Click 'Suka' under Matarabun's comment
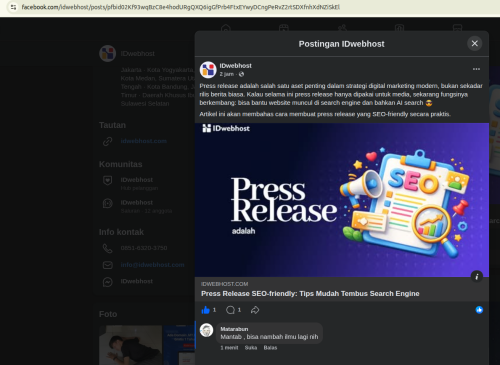The height and width of the screenshot is (365, 500). pos(251,348)
